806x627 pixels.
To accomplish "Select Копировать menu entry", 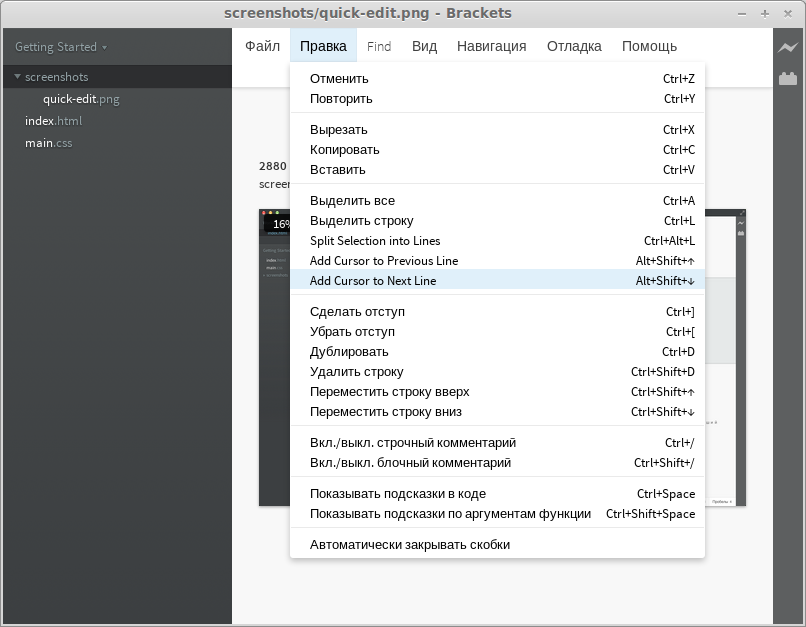I will pos(497,150).
